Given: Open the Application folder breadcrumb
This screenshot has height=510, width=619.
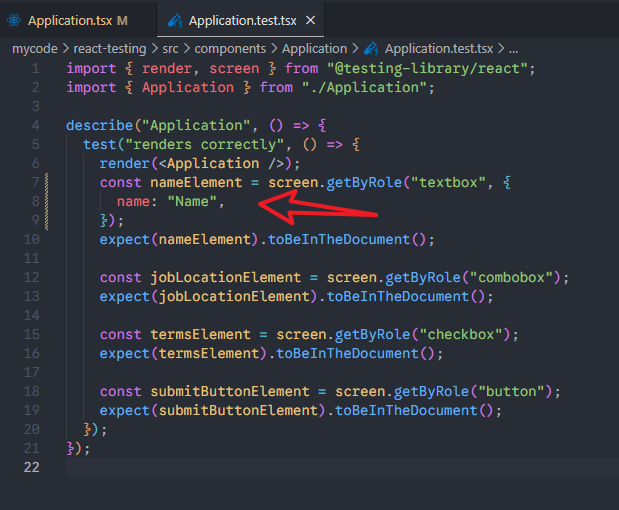Looking at the screenshot, I should click(314, 48).
